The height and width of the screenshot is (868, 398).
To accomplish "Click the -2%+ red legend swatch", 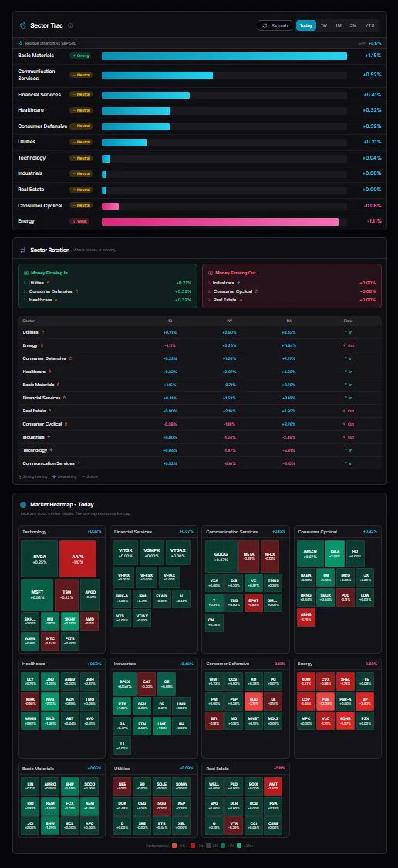I will [x=174, y=846].
